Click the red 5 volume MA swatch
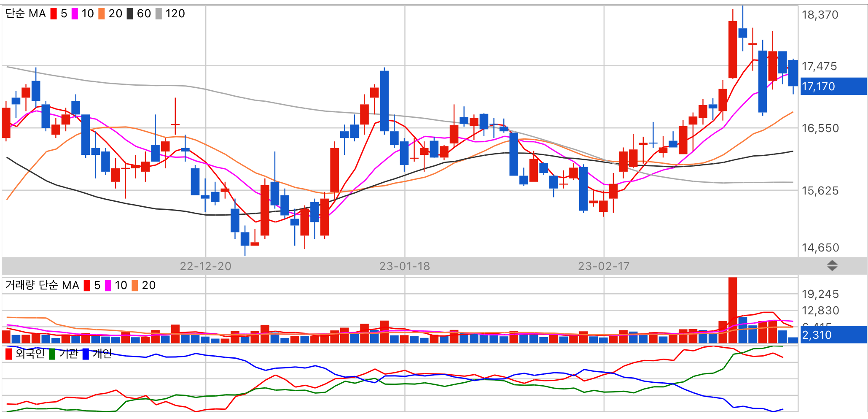 pos(87,286)
